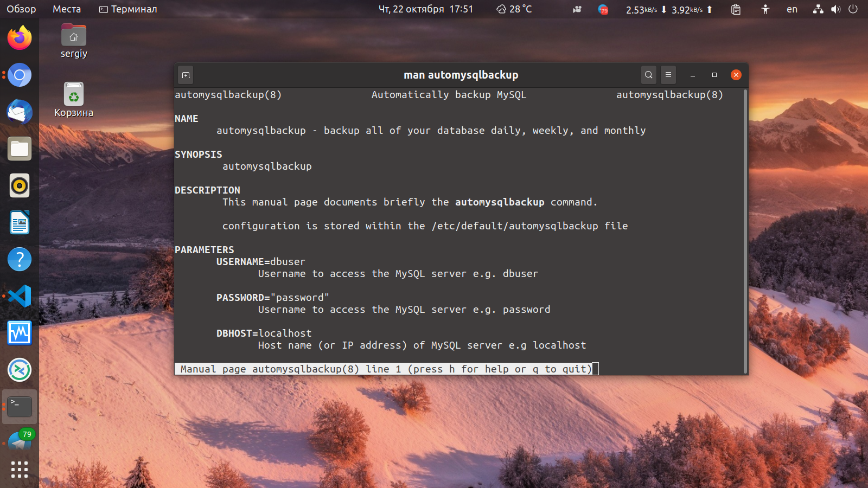Click the 28 °C weather indicator

pos(514,9)
